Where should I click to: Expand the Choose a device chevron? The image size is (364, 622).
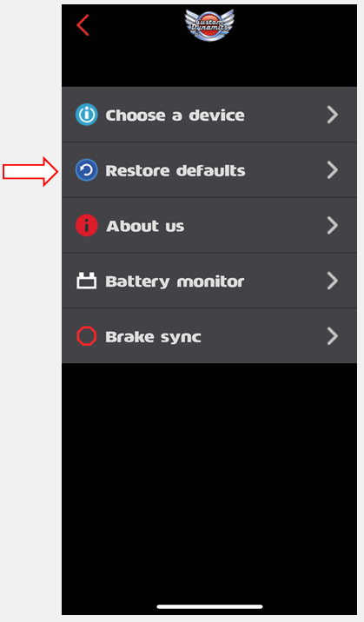(x=332, y=115)
